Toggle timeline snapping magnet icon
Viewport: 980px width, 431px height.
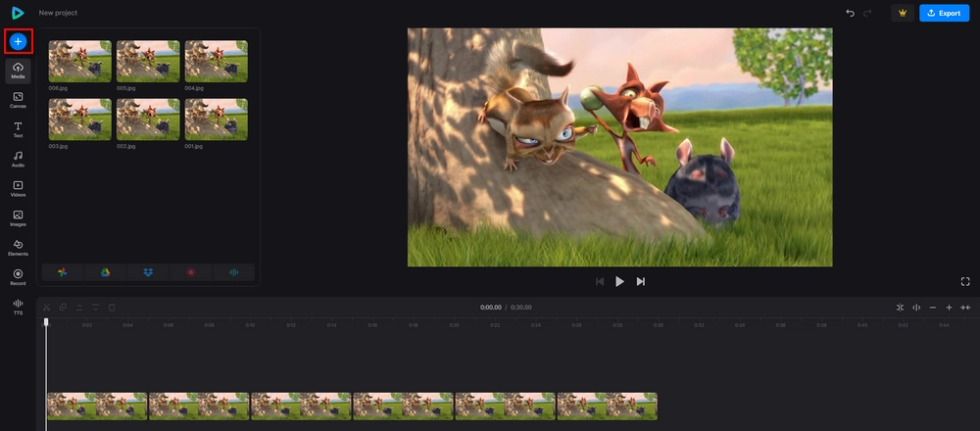[x=900, y=308]
